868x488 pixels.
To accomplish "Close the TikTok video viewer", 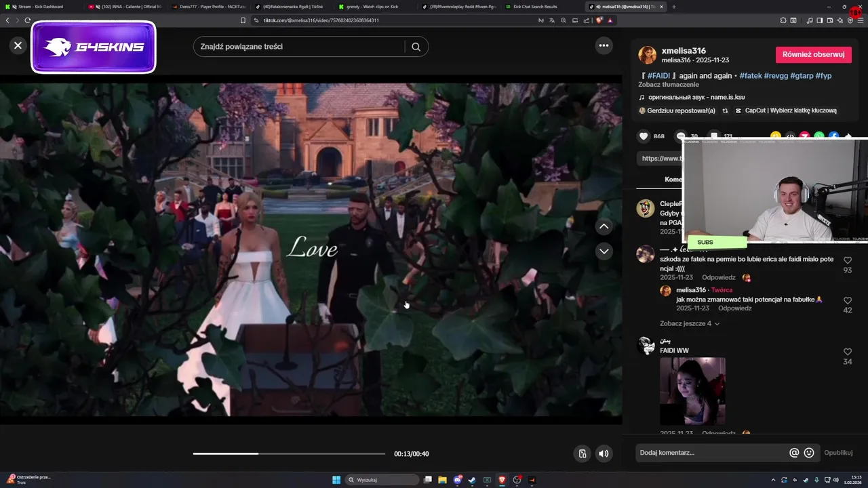I will [18, 45].
